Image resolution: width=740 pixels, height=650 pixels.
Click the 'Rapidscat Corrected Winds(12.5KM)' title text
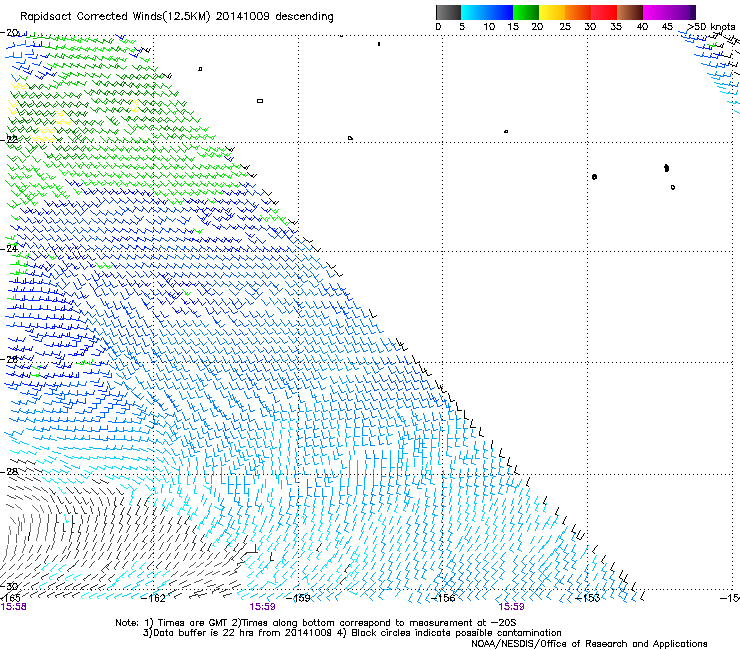(x=115, y=17)
